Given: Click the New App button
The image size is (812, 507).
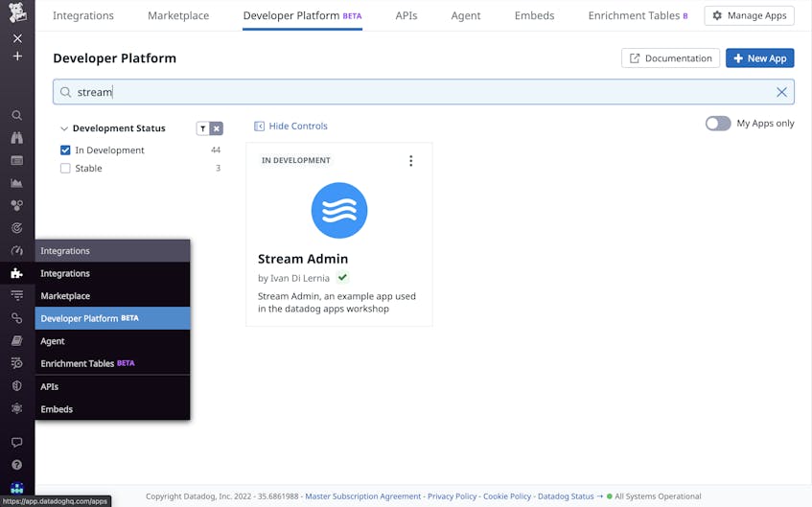Looking at the screenshot, I should point(759,58).
